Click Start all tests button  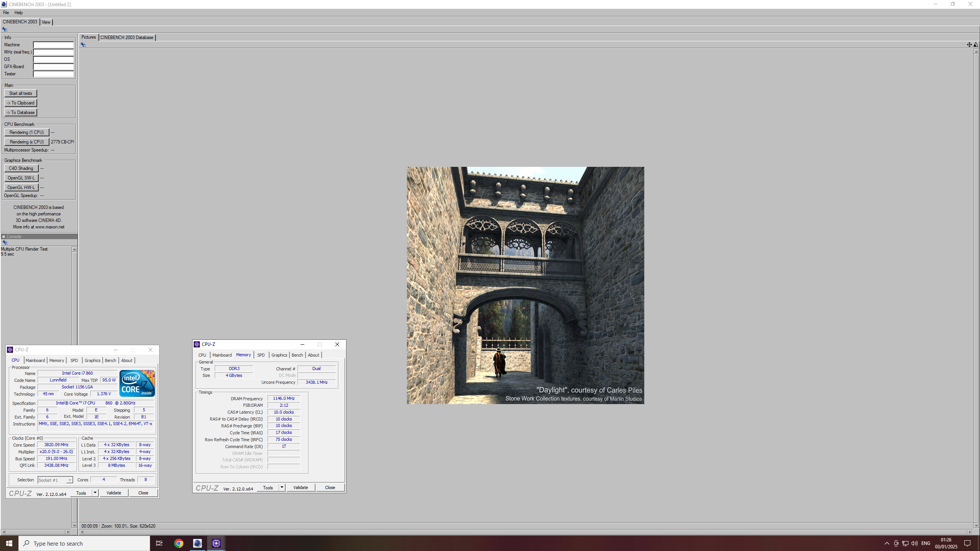point(21,93)
